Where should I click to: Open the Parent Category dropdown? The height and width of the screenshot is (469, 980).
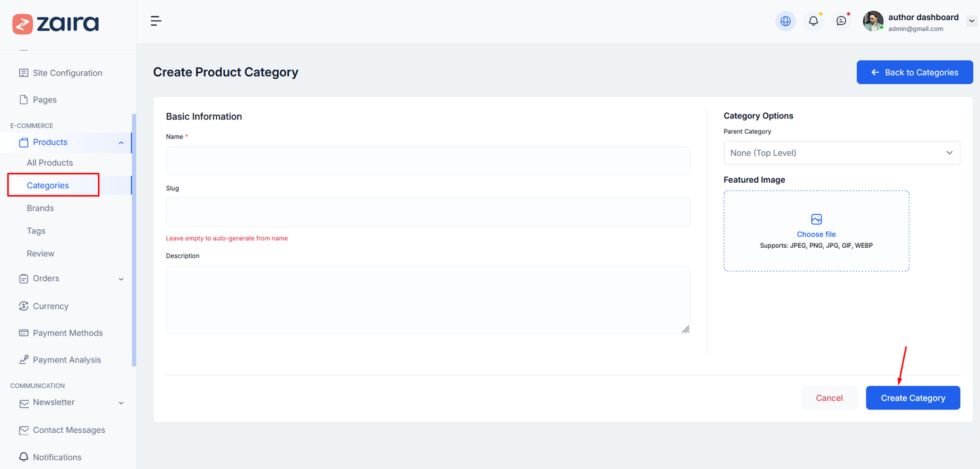842,153
